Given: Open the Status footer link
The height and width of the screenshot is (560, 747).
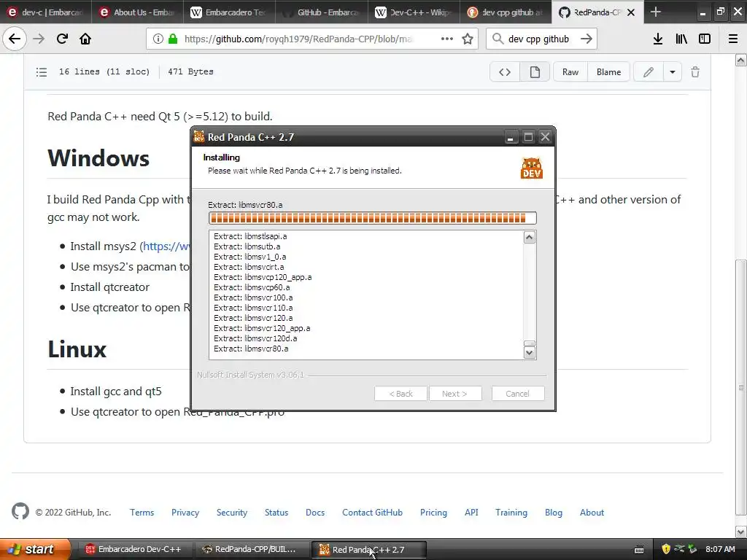Looking at the screenshot, I should (x=276, y=513).
